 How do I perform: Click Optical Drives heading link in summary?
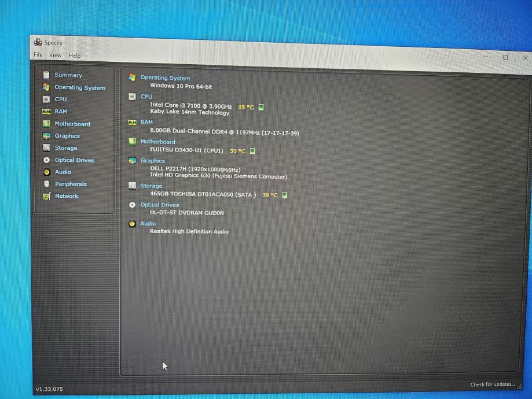[159, 205]
